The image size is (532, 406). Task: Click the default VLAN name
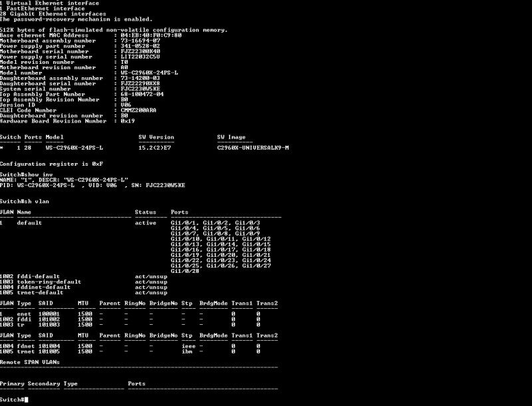pos(29,223)
